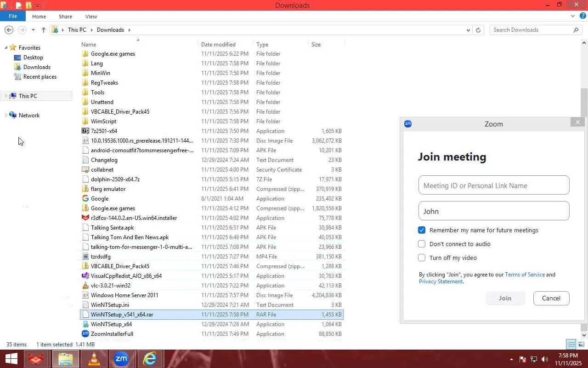Click the Back navigation arrow in Explorer

point(9,30)
